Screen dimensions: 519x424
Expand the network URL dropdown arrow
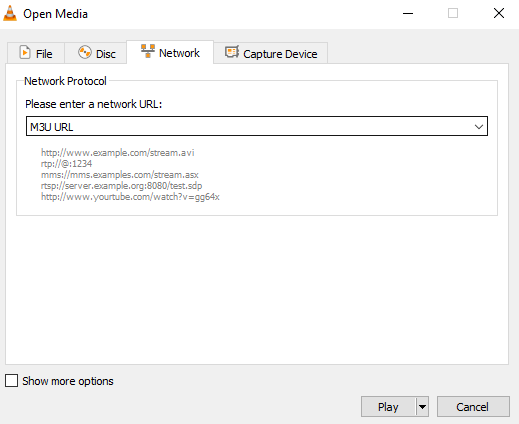(x=479, y=127)
